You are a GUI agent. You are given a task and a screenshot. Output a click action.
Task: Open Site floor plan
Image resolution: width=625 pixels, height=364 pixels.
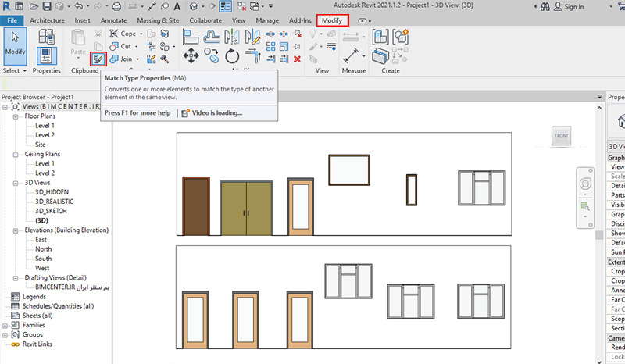(x=41, y=145)
